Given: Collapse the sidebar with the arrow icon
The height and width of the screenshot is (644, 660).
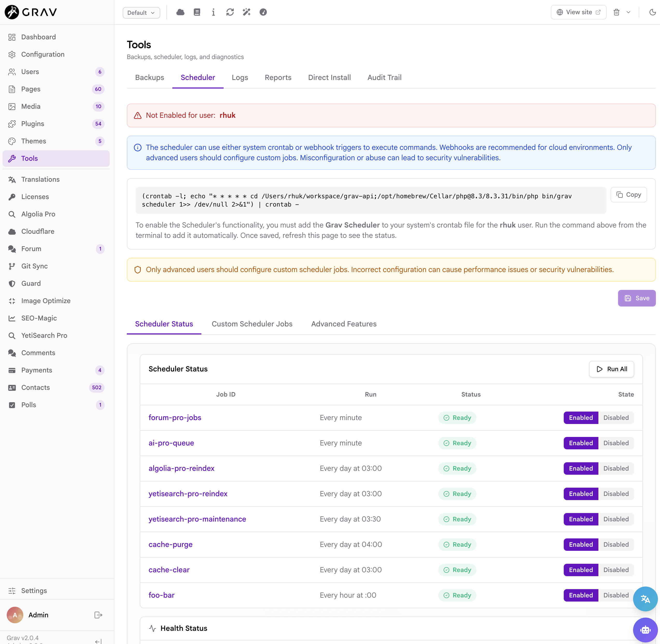Looking at the screenshot, I should pyautogui.click(x=98, y=641).
